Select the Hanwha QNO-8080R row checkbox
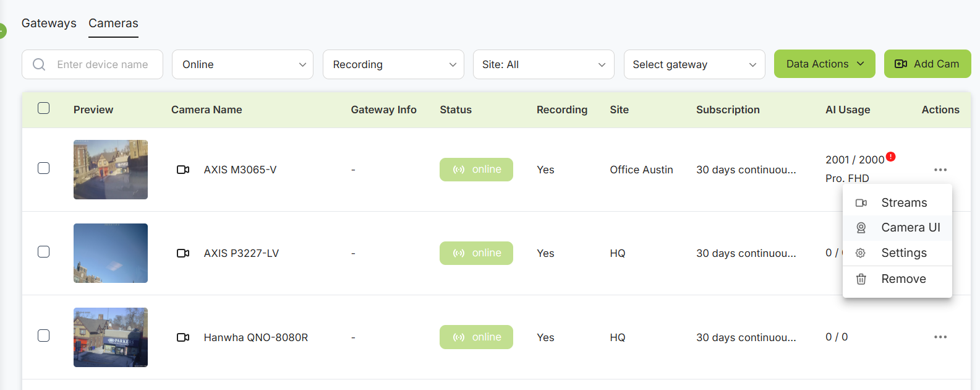 coord(43,336)
